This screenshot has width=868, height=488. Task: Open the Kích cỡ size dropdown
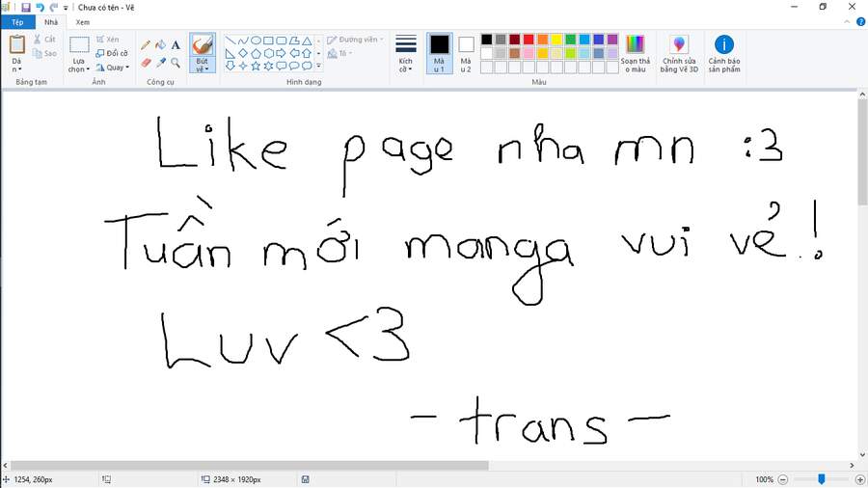(x=406, y=53)
